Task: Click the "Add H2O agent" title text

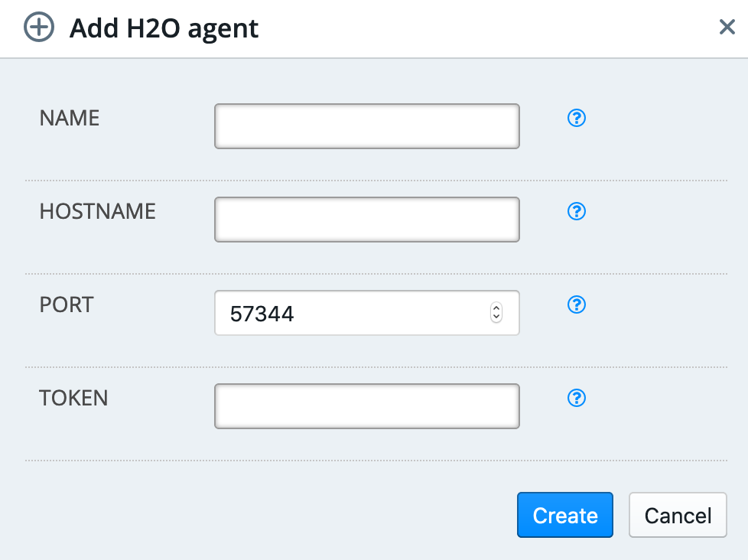Action: [164, 28]
